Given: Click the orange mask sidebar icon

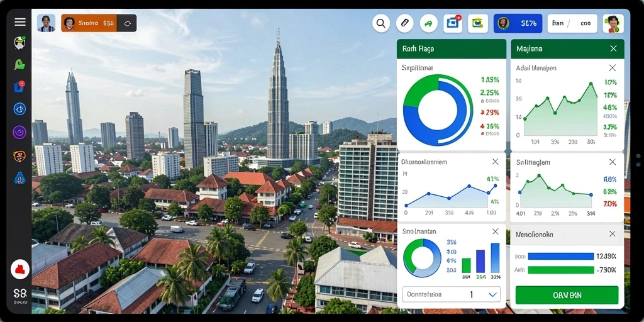Looking at the screenshot, I should (x=19, y=156).
